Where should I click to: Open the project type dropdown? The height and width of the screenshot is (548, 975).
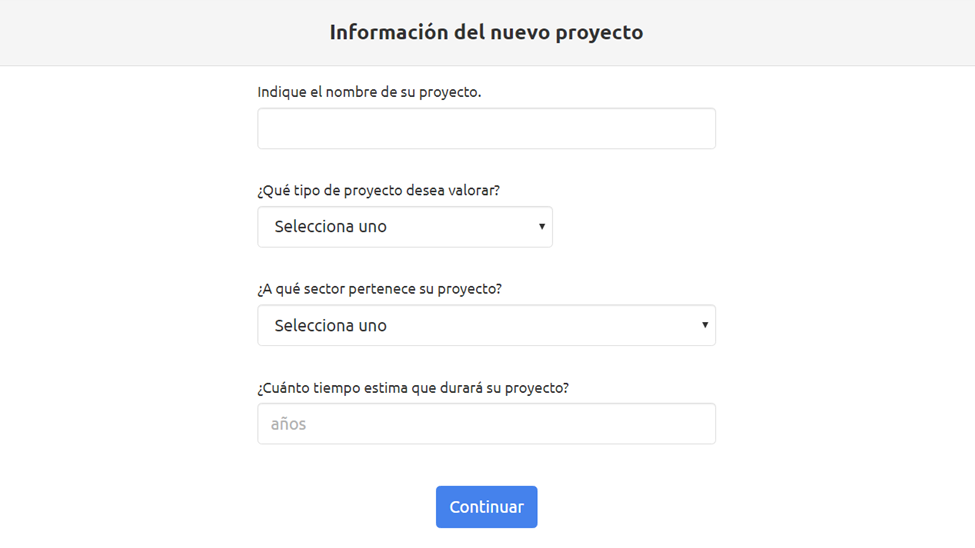coord(405,227)
